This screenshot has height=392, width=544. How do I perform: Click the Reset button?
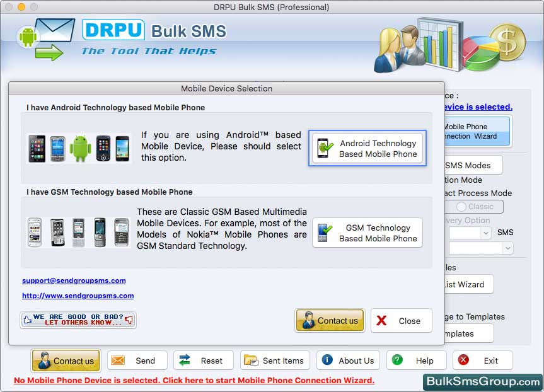tap(204, 360)
